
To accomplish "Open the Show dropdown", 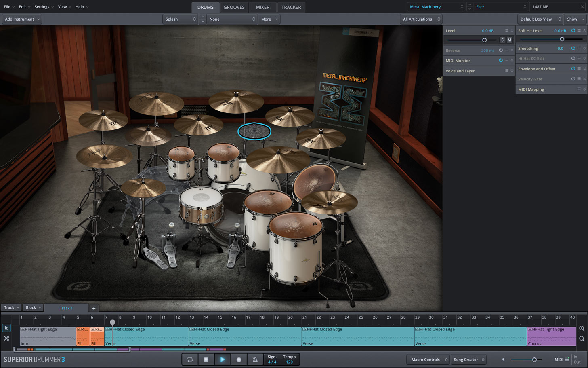I will [575, 19].
